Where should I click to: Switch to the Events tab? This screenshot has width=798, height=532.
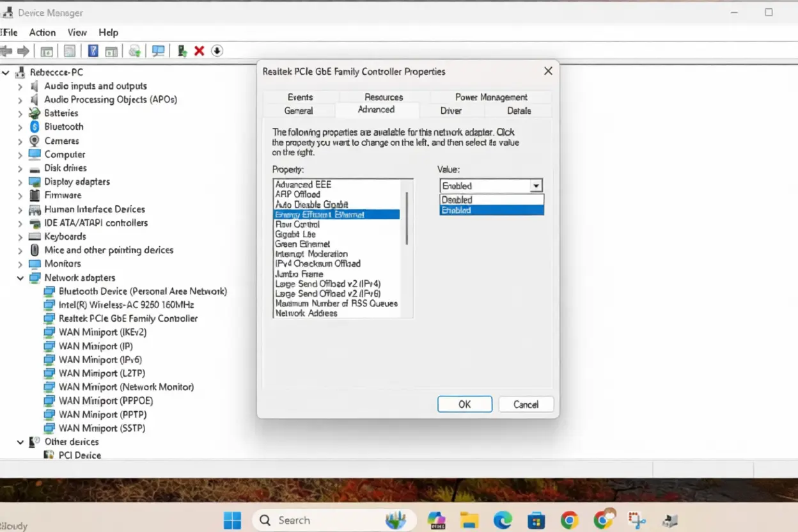300,97
